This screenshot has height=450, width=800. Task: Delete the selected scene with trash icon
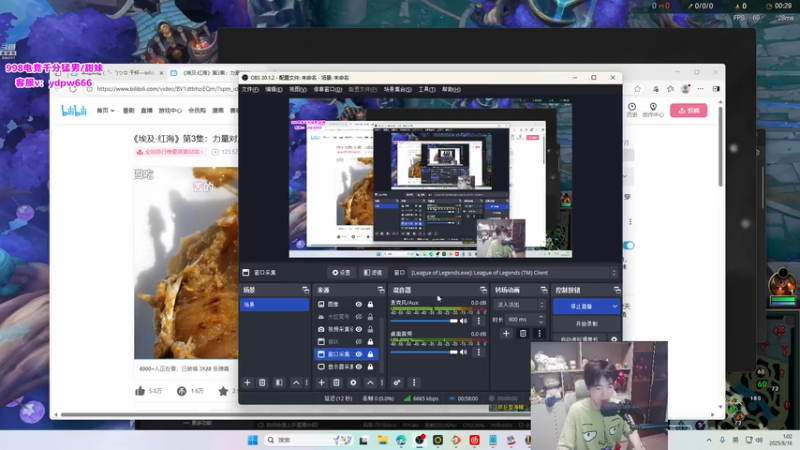point(262,383)
